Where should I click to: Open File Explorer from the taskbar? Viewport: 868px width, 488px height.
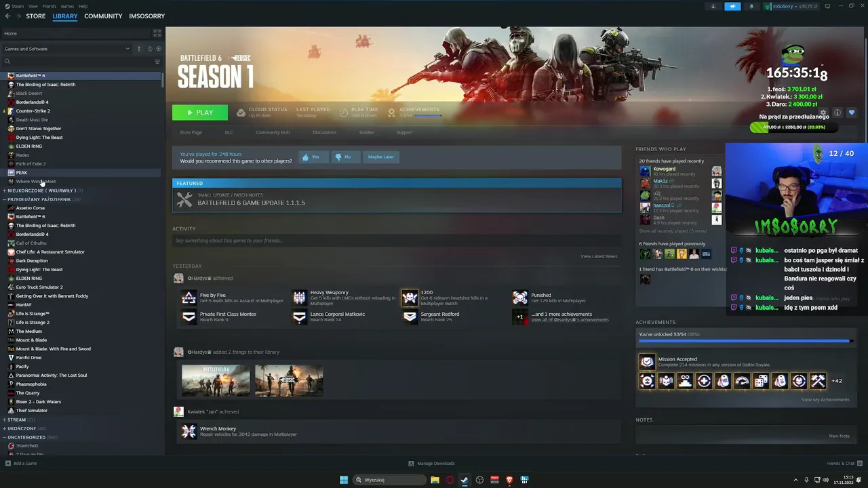pos(435,480)
